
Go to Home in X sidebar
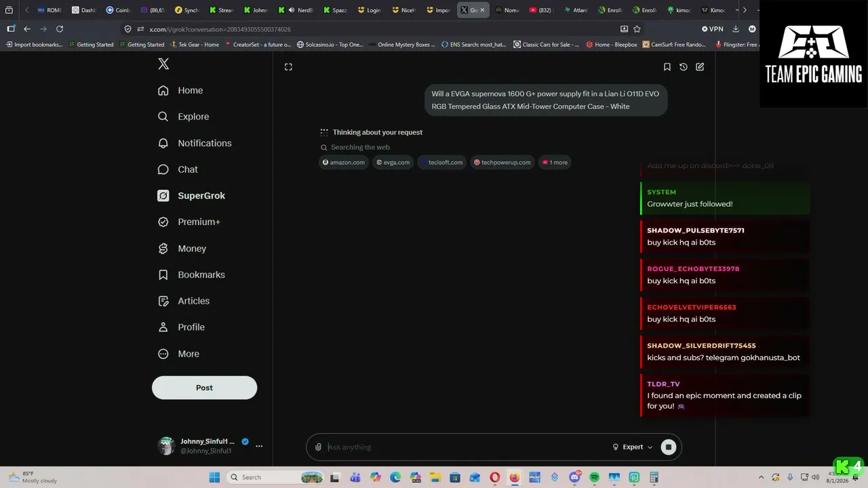pyautogui.click(x=180, y=90)
